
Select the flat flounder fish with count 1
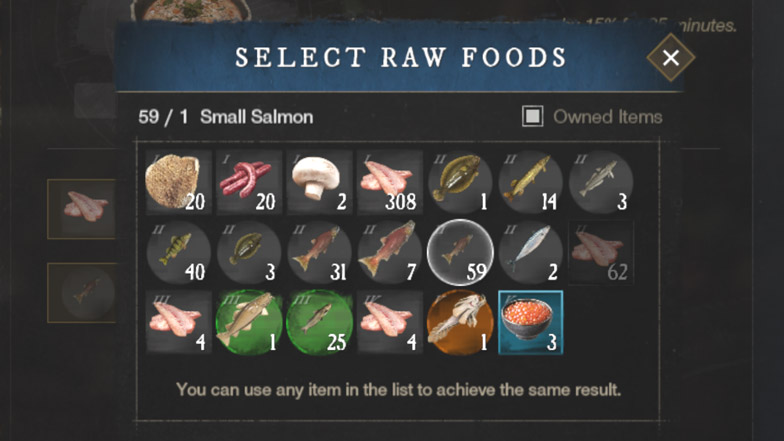tap(460, 182)
